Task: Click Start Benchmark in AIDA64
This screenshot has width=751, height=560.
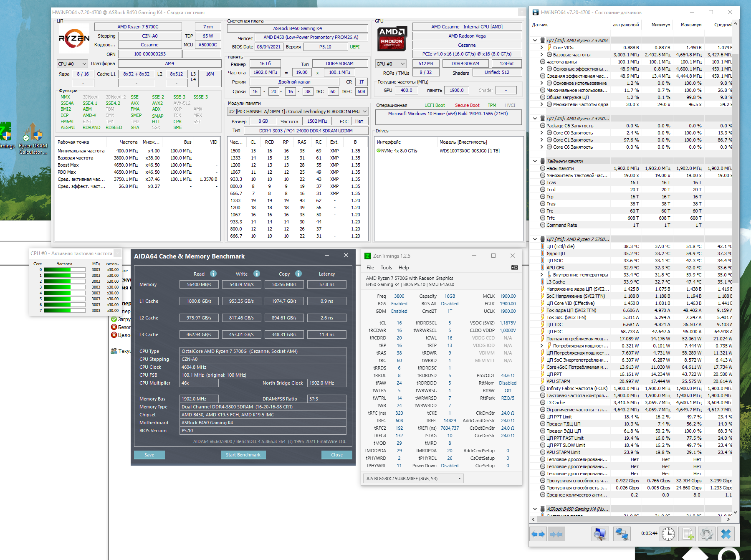Action: coord(243,455)
